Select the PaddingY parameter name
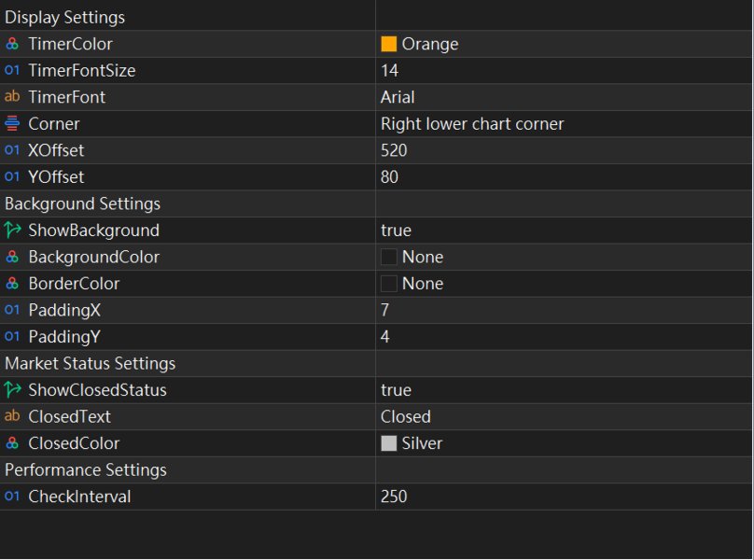754x560 pixels. (x=64, y=336)
